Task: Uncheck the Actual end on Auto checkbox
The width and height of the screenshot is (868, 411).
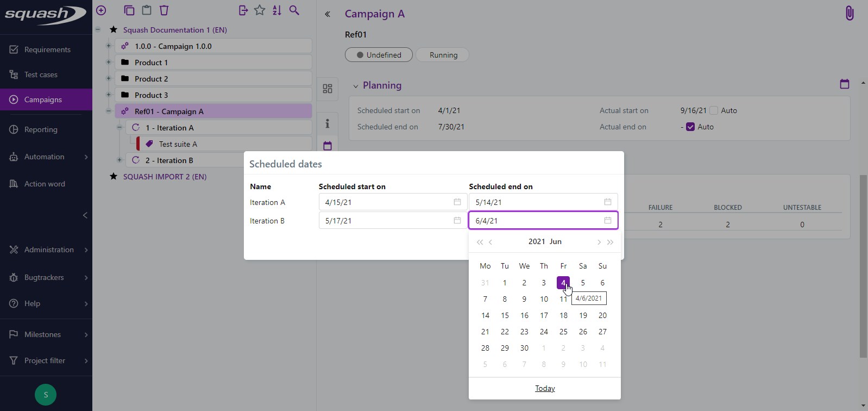Action: point(690,127)
